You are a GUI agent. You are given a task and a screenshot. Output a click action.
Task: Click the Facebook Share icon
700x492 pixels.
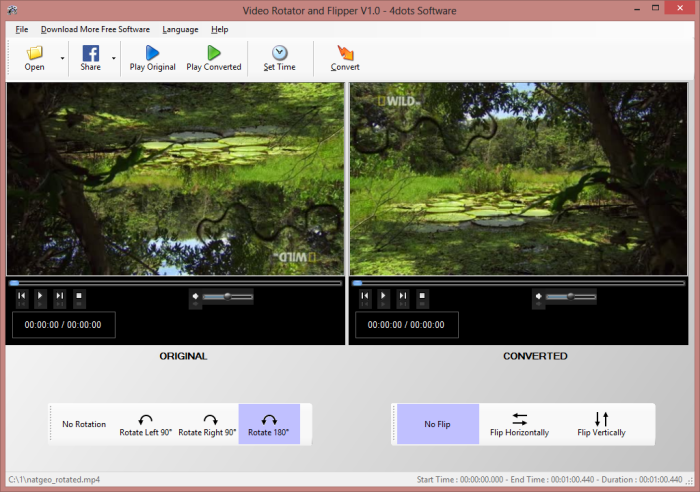(x=90, y=53)
